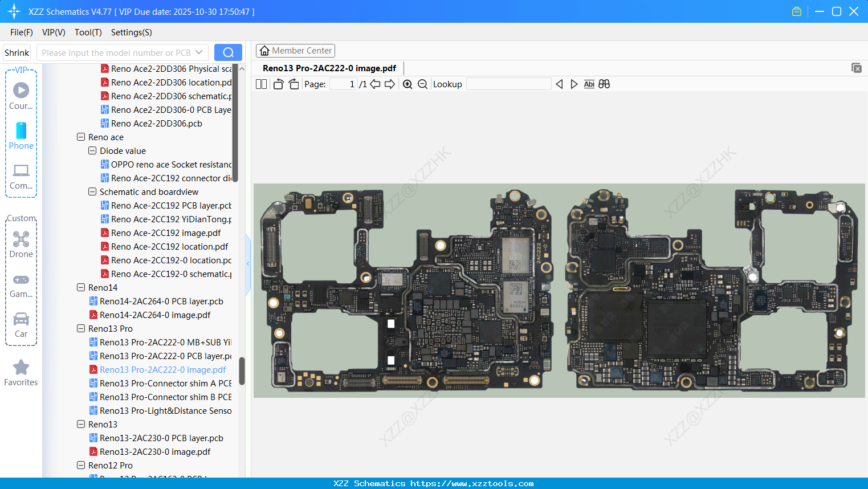The height and width of the screenshot is (489, 868).
Task: Click the blue search button
Action: (228, 52)
